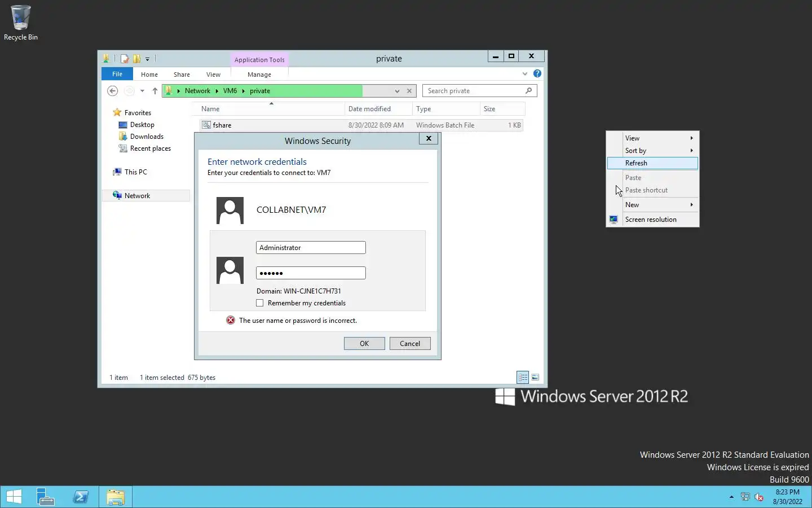812x508 pixels.
Task: Switch to details view icon
Action: pos(523,378)
